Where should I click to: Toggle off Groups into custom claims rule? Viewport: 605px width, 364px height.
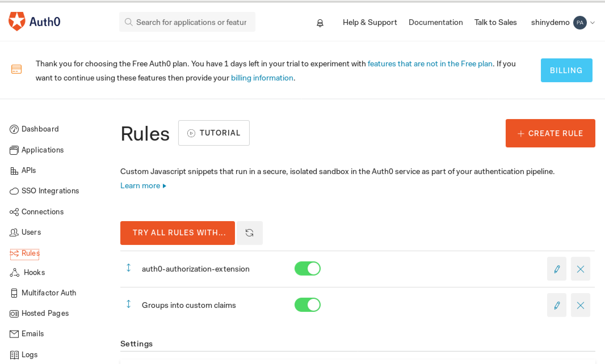[307, 305]
